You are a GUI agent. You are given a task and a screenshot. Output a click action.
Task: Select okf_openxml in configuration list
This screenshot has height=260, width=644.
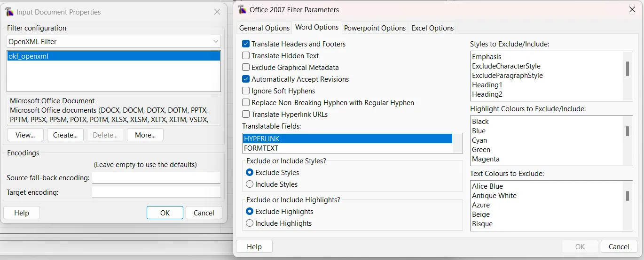coord(114,56)
